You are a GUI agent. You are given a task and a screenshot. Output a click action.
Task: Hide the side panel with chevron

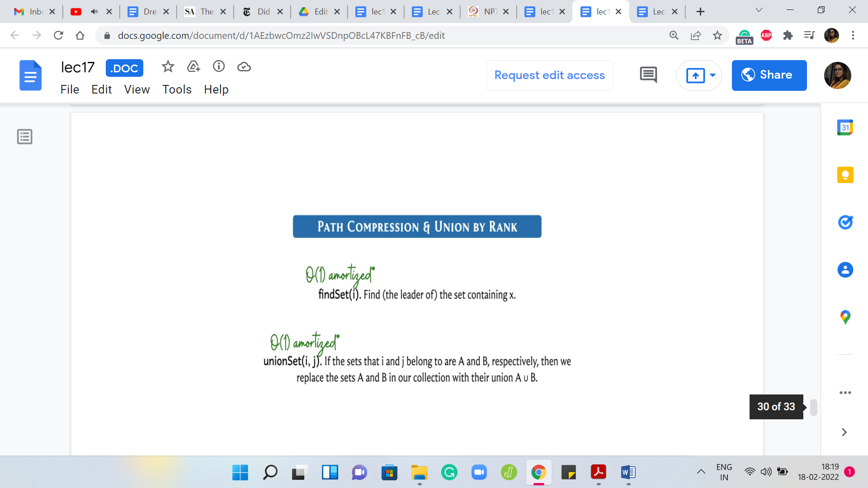[x=844, y=432]
